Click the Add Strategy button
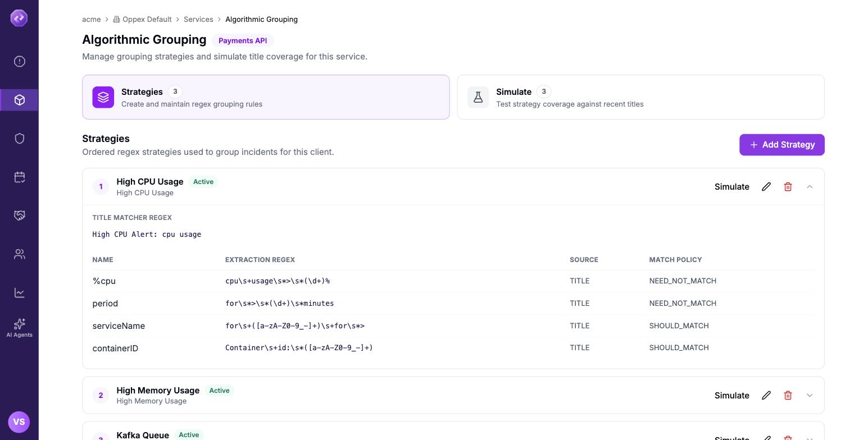This screenshot has width=868, height=440. (782, 145)
